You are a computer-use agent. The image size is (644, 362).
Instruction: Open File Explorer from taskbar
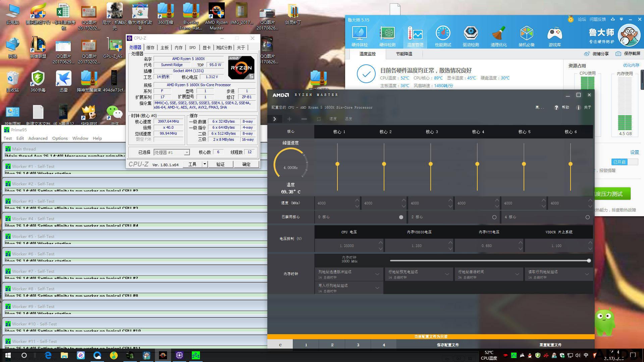click(x=64, y=355)
